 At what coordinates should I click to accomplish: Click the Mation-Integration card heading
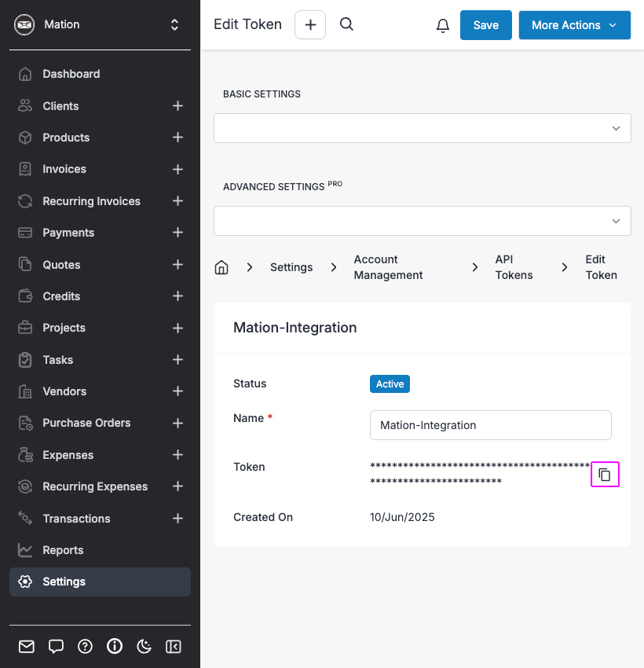pyautogui.click(x=295, y=328)
